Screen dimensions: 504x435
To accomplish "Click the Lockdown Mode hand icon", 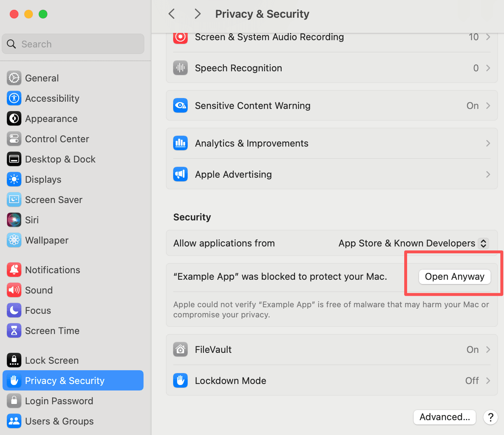I will (x=180, y=381).
